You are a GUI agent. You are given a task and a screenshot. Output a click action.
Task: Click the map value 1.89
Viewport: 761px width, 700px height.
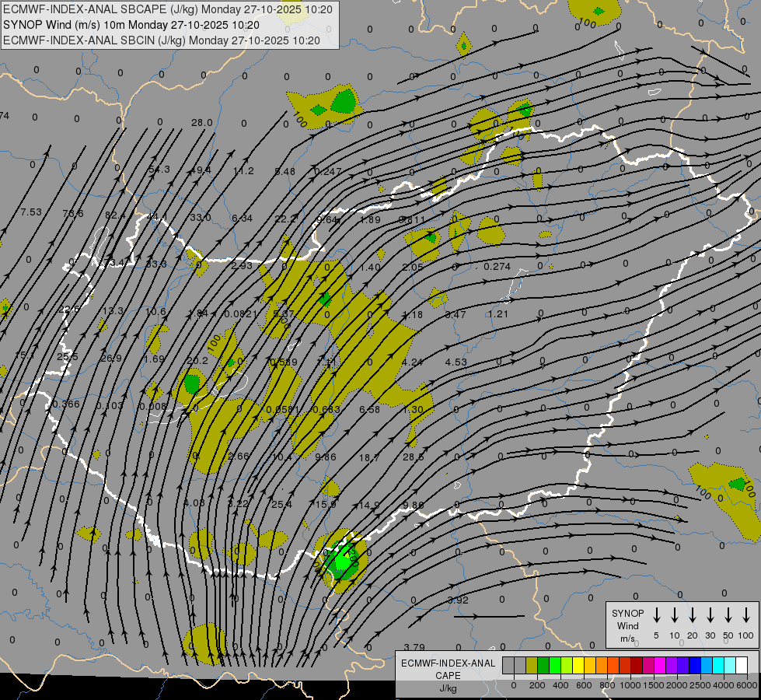(370, 219)
